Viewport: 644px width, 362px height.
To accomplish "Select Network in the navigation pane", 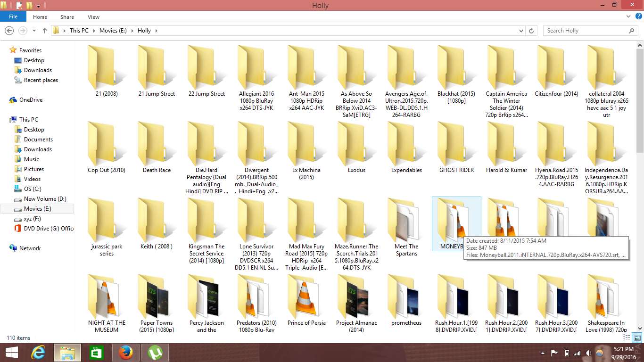I will 30,248.
